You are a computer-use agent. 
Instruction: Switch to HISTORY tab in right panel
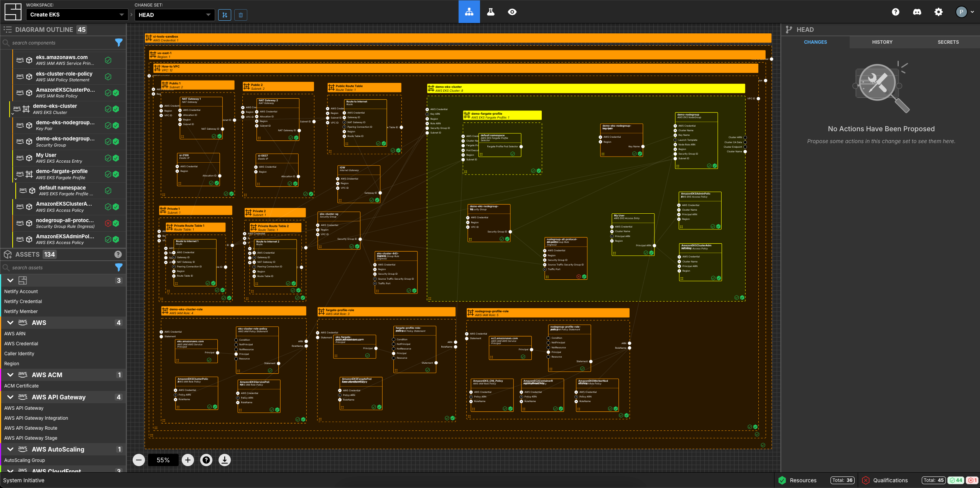pos(882,42)
